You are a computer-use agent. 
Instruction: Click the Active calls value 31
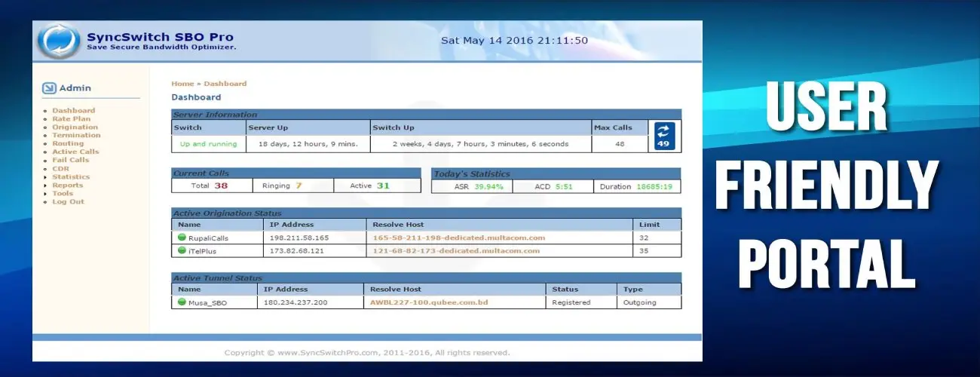pyautogui.click(x=383, y=185)
